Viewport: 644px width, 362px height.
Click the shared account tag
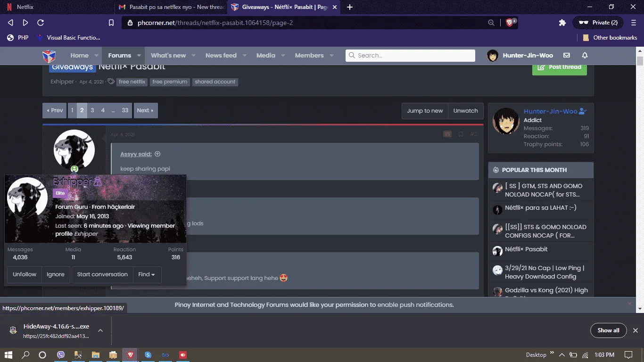(x=215, y=82)
